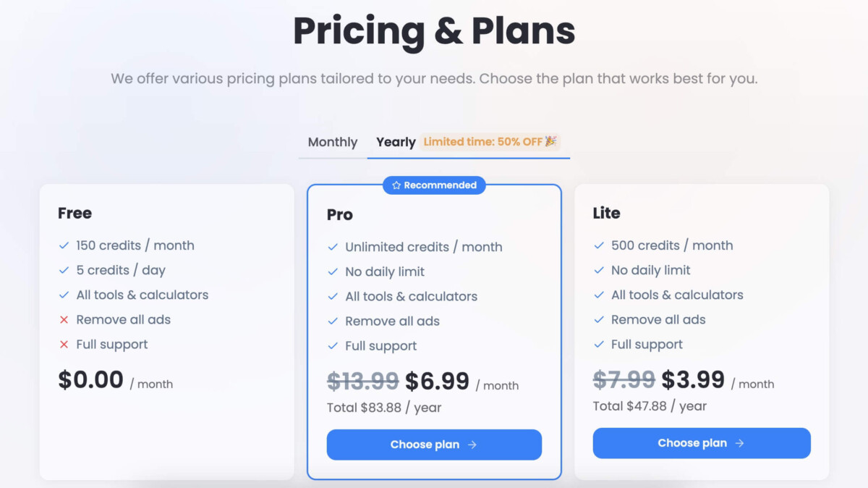Click red X beside Full support in Free
Image resolution: width=868 pixels, height=488 pixels.
64,345
